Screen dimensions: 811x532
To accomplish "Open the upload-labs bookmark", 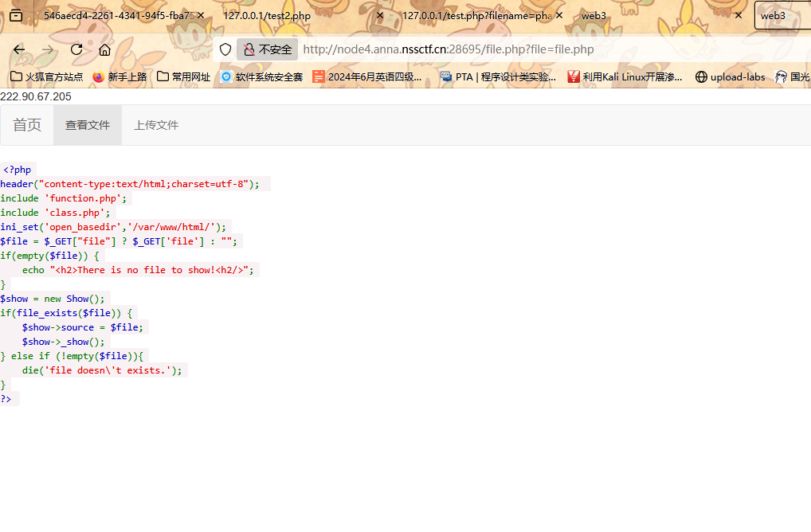I will (730, 77).
